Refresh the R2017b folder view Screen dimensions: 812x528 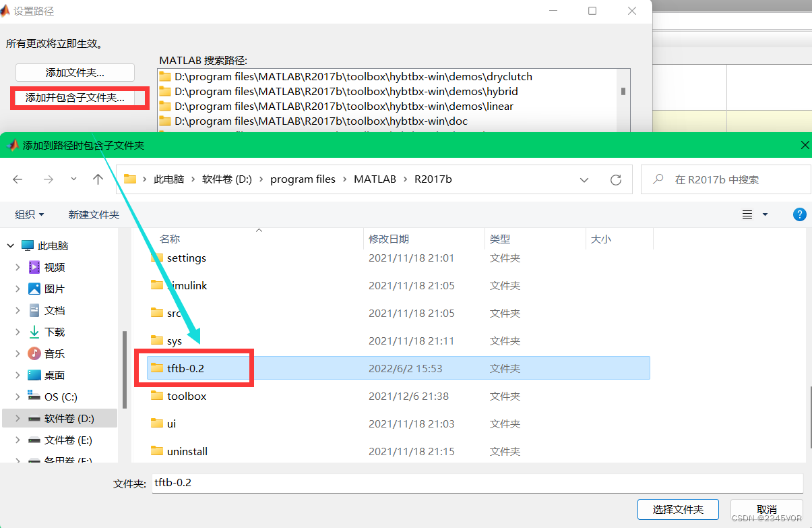tap(615, 179)
